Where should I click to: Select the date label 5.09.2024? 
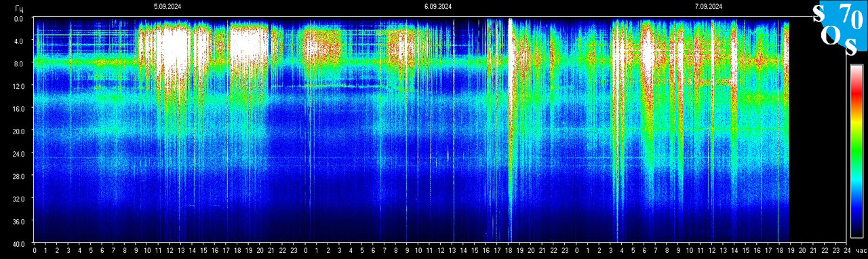(167, 7)
